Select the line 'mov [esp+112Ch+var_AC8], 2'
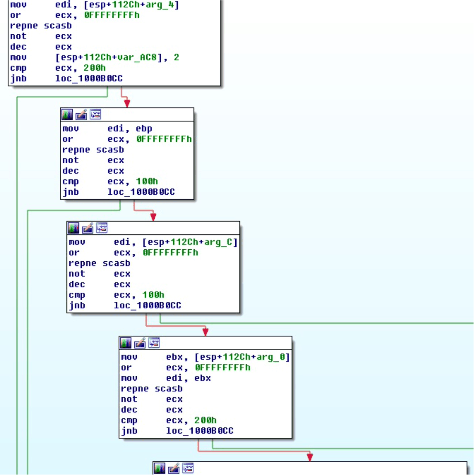This screenshot has height=476, width=475. click(94, 58)
